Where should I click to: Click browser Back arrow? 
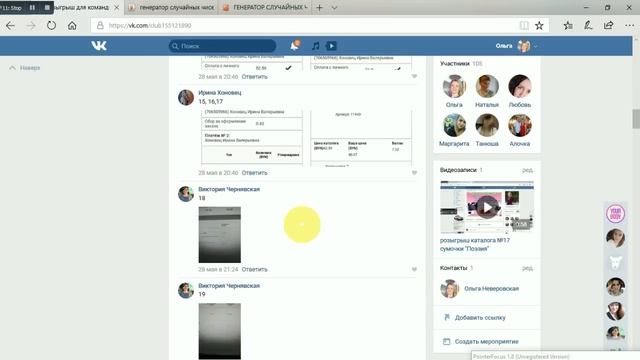(10, 25)
